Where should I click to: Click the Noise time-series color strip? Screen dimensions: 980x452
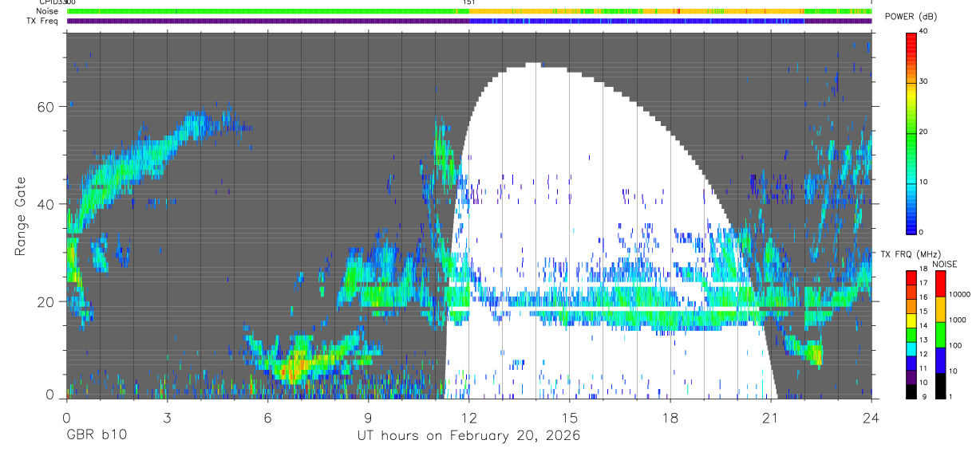(x=469, y=11)
